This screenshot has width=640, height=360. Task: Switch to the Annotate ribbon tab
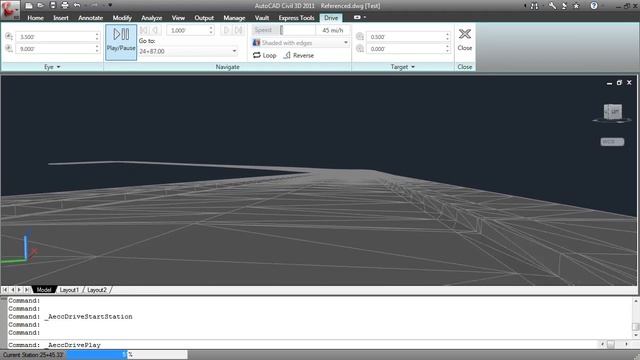pyautogui.click(x=90, y=18)
